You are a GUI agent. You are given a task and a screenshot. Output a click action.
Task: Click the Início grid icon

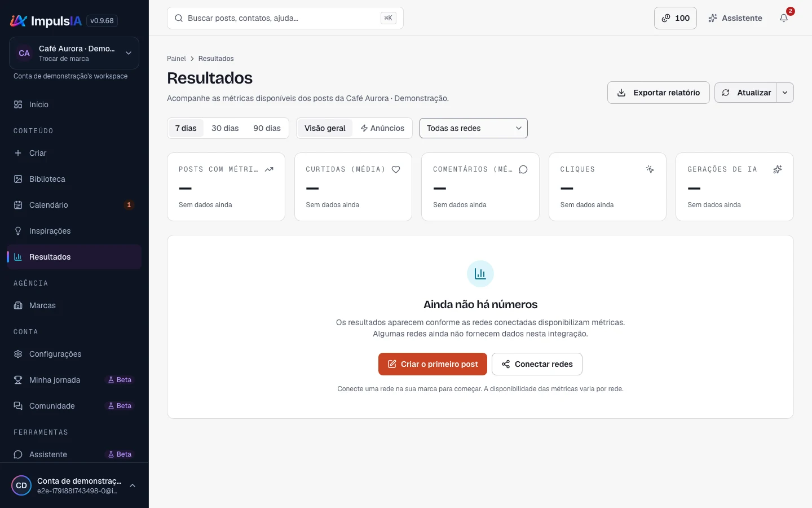coord(18,104)
